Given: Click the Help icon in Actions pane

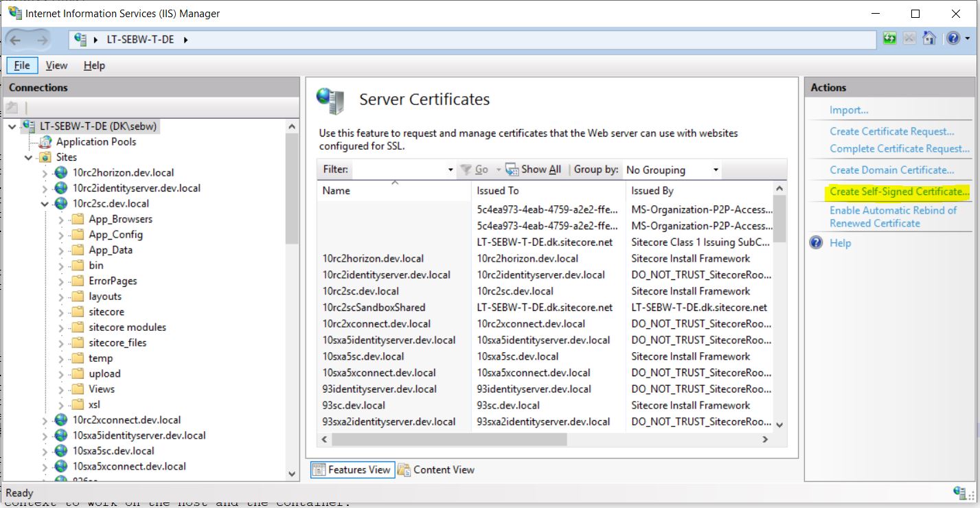Looking at the screenshot, I should [816, 242].
